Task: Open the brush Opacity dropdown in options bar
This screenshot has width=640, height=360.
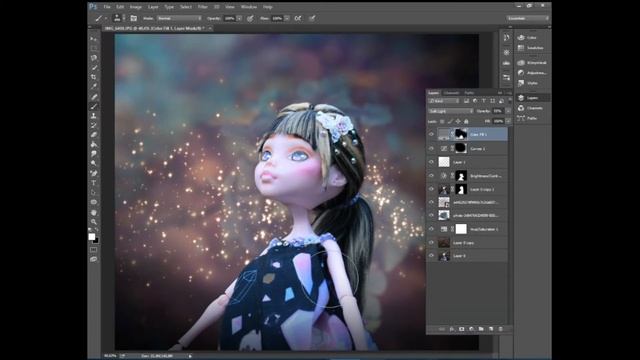Action: tap(239, 18)
